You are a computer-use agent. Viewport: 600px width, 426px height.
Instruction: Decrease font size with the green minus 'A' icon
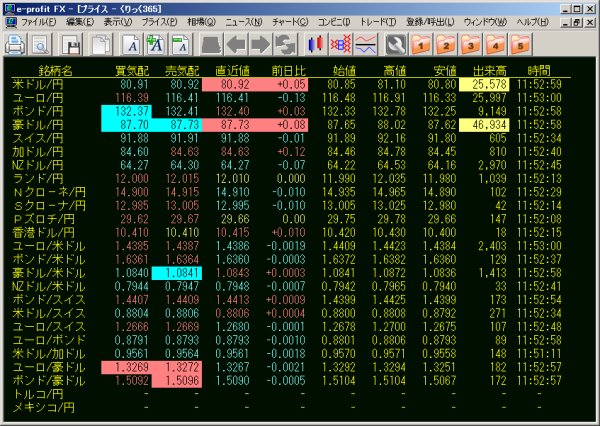(x=180, y=45)
